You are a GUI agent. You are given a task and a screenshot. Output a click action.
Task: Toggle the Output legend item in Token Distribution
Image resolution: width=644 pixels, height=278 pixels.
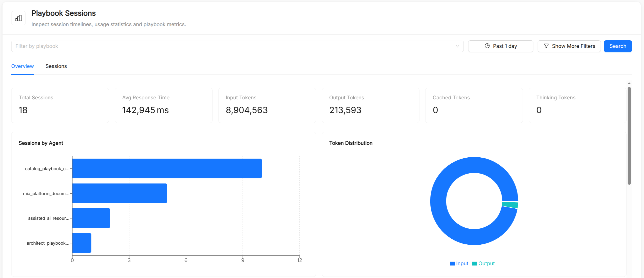click(x=483, y=263)
